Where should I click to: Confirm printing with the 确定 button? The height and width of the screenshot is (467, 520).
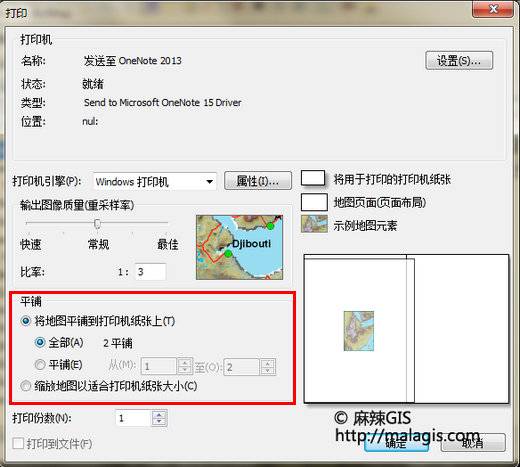(396, 443)
